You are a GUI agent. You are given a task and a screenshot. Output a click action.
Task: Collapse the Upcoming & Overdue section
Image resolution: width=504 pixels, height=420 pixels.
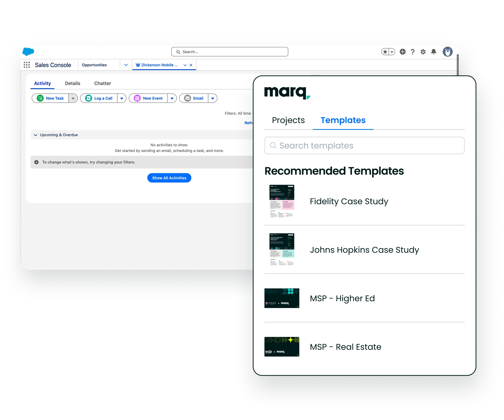[x=36, y=135]
